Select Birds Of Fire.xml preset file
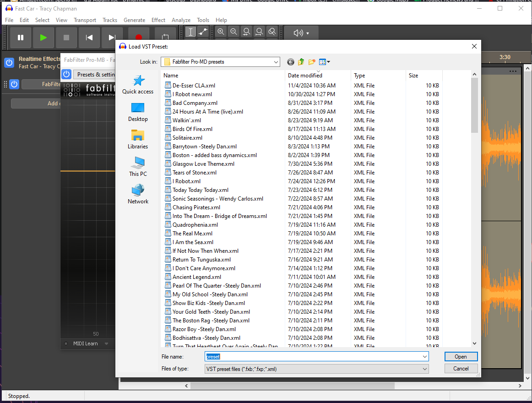This screenshot has width=532, height=403. 192,129
